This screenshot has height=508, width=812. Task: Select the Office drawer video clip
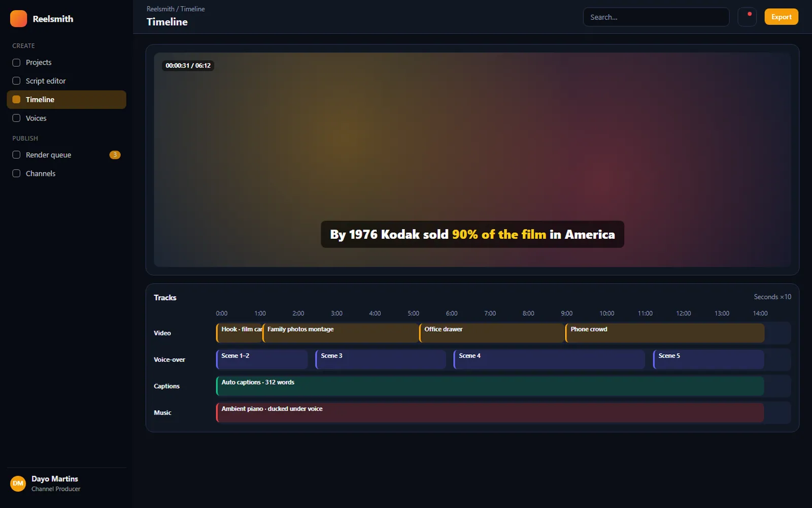(492, 333)
